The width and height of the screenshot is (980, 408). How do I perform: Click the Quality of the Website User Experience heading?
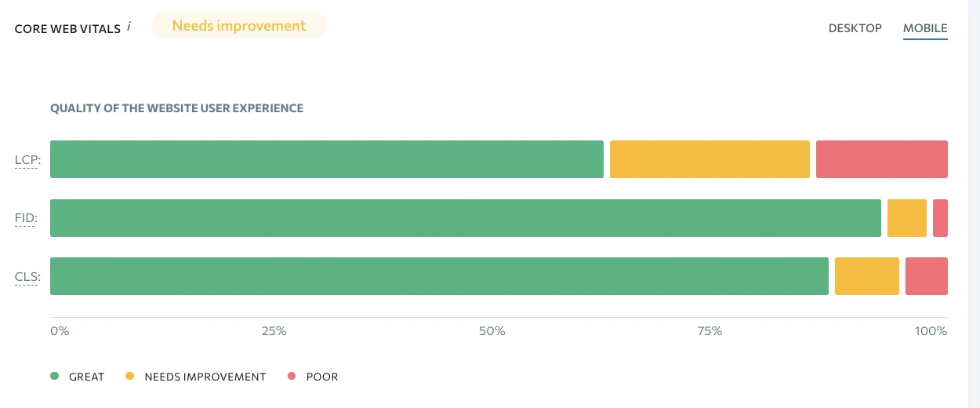tap(176, 108)
